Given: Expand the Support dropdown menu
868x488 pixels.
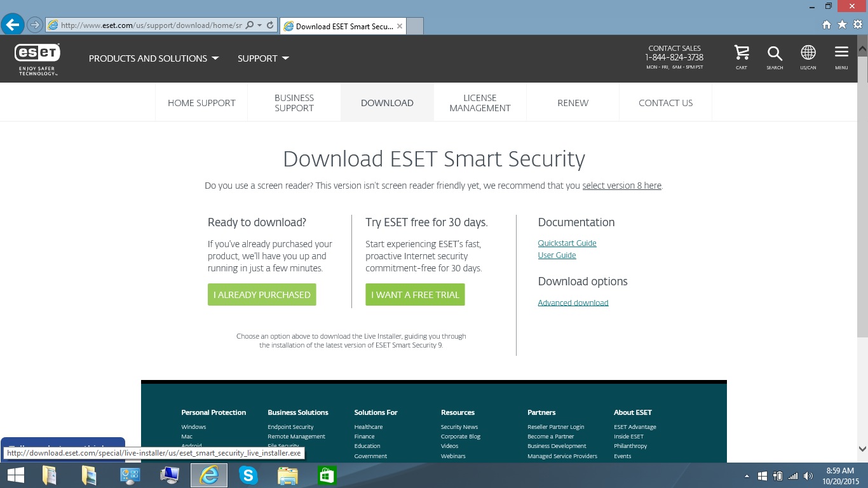Looking at the screenshot, I should 263,58.
